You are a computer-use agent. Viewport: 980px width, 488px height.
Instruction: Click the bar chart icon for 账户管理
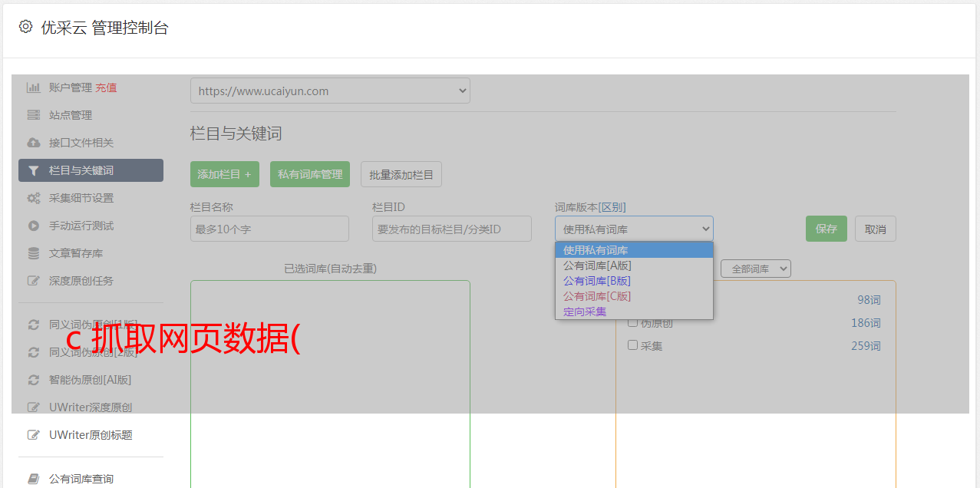point(33,87)
